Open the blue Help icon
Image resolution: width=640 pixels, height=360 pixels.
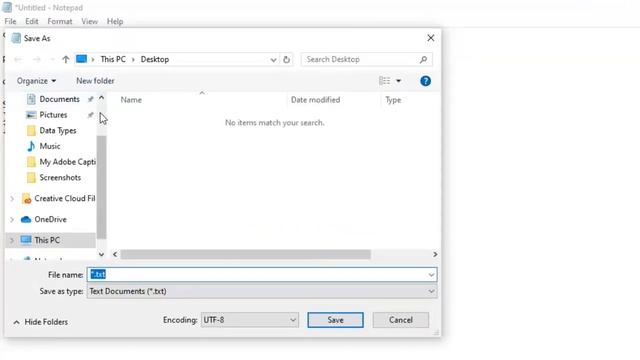tap(425, 81)
